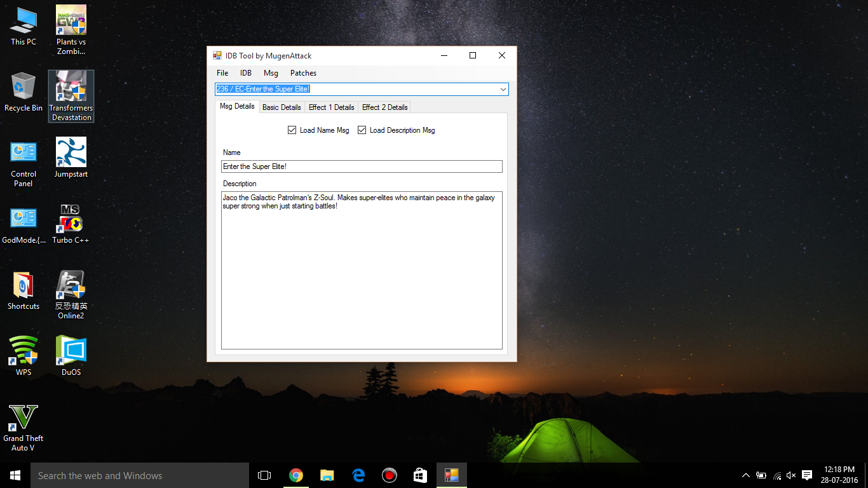
Task: Uncheck the Load Description Msg checkbox
Action: [x=362, y=130]
